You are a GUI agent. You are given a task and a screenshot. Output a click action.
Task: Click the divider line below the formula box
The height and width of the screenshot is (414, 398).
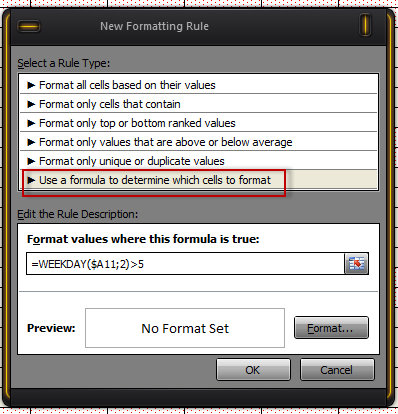click(x=198, y=292)
